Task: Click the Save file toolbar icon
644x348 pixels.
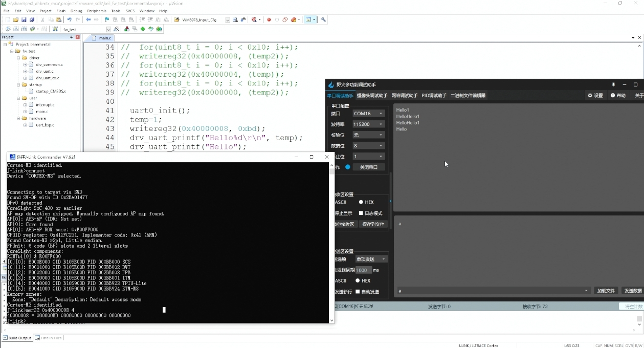Action: coord(24,20)
